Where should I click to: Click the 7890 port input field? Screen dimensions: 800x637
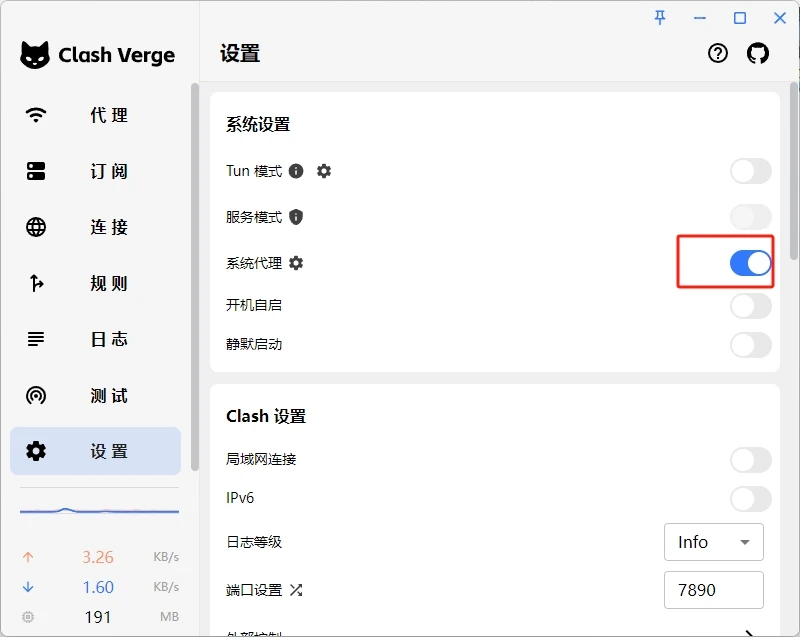(x=713, y=590)
